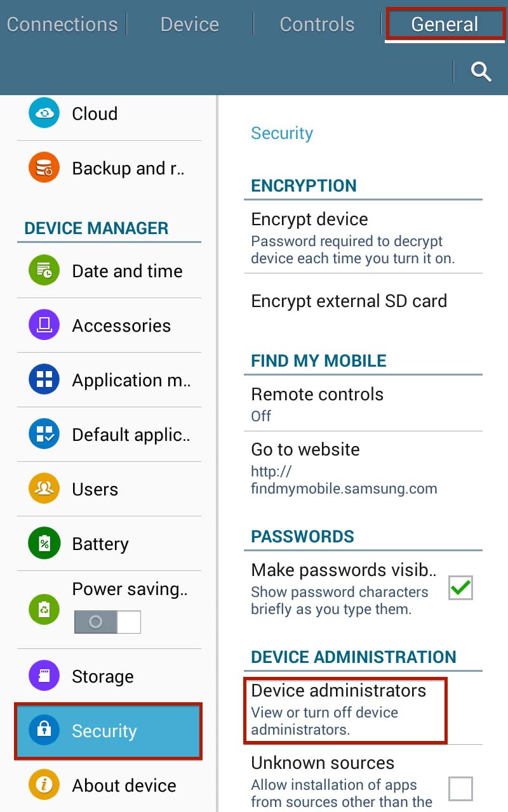
Task: Uncheck Make passwords visible checkbox
Action: [x=460, y=588]
